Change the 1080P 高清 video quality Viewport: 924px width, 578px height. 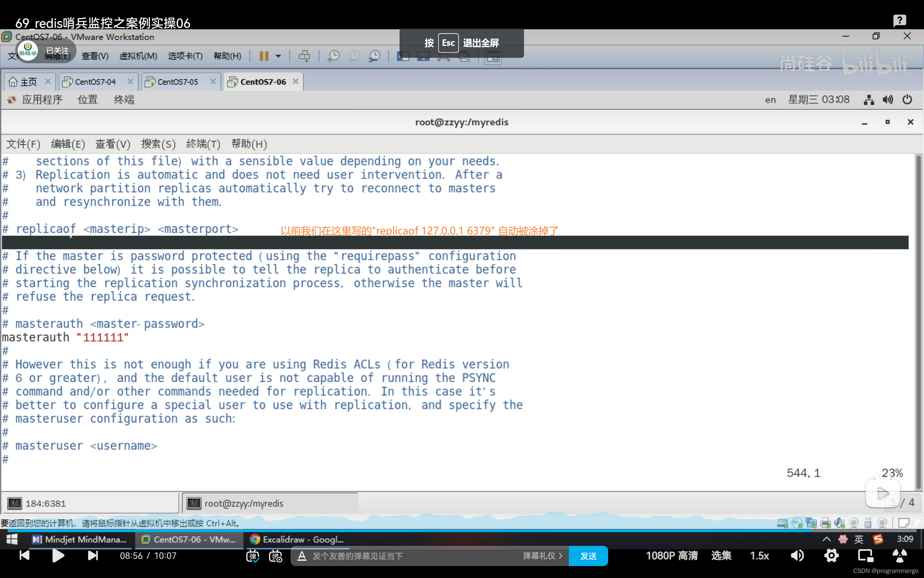tap(672, 556)
